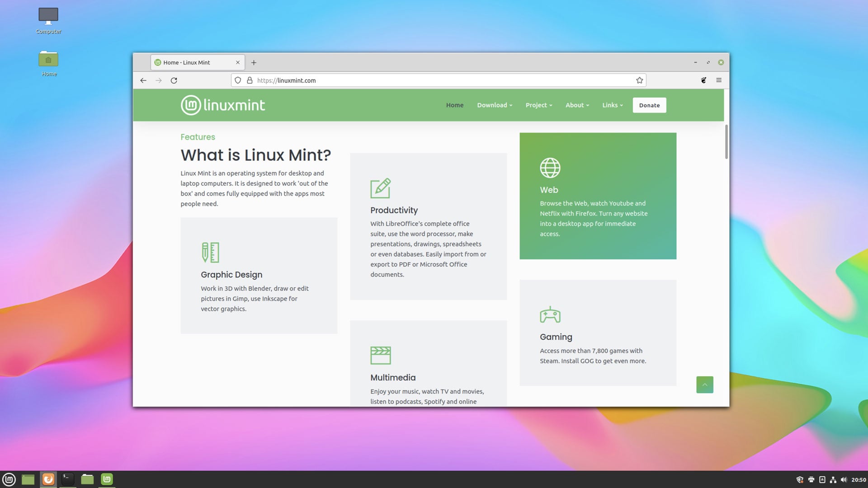The height and width of the screenshot is (488, 868).
Task: Click the scroll-to-top arrow button
Action: (705, 385)
